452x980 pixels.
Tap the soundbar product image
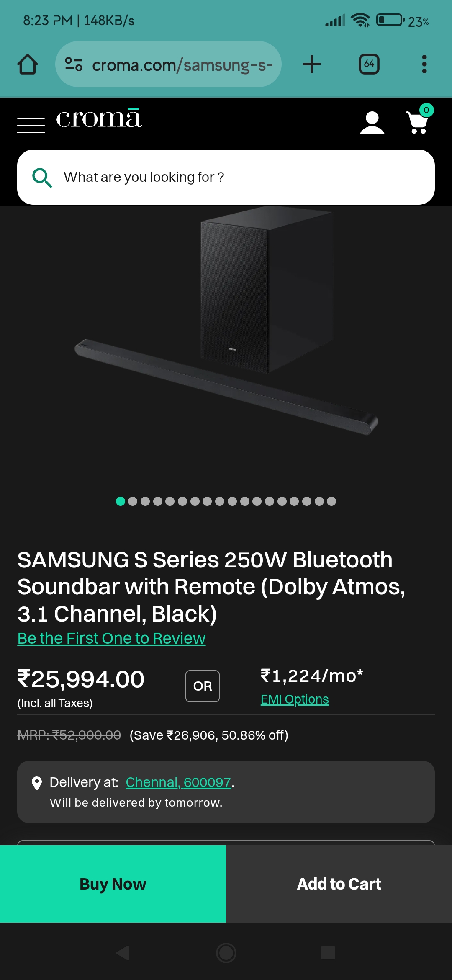226,327
